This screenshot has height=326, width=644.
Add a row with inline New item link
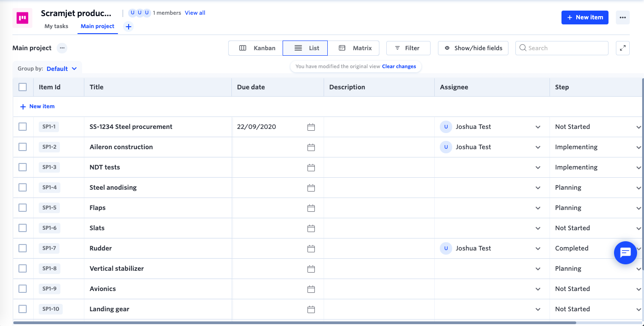tap(37, 106)
